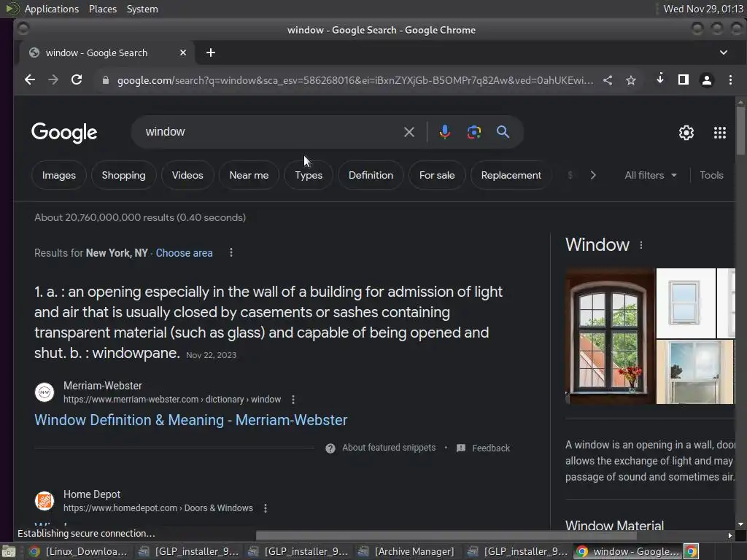Viewport: 747px width, 560px height.
Task: Click the forward navigation arrow
Action: point(53,80)
